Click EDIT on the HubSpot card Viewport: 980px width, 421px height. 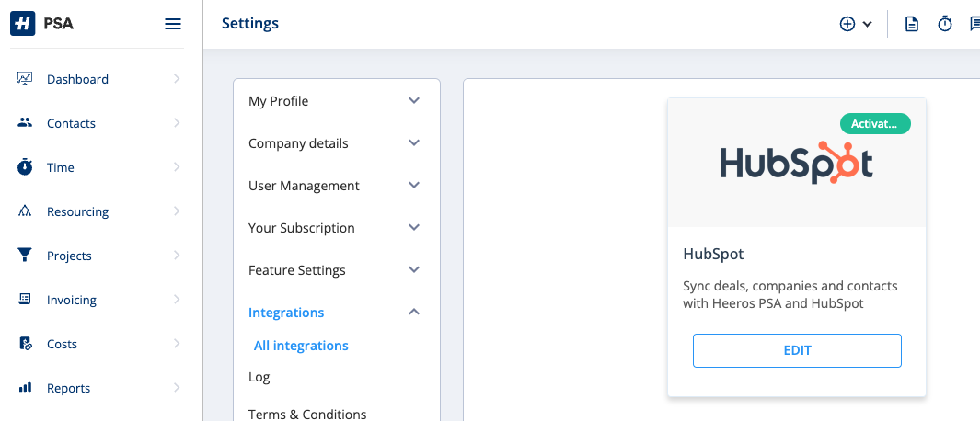click(797, 350)
